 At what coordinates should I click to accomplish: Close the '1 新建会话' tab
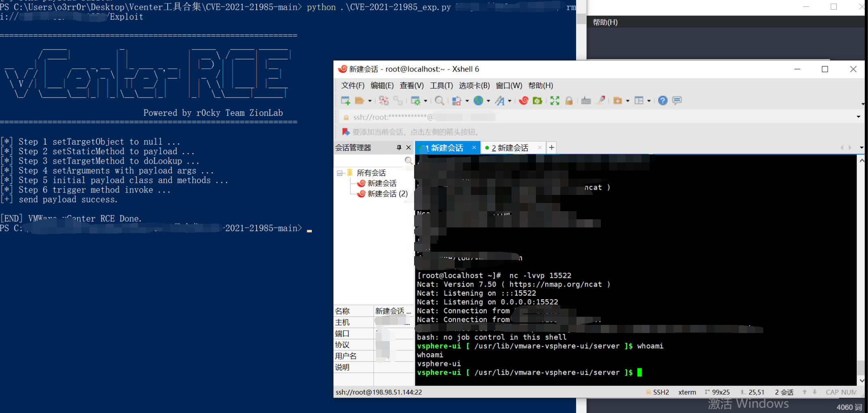[474, 148]
